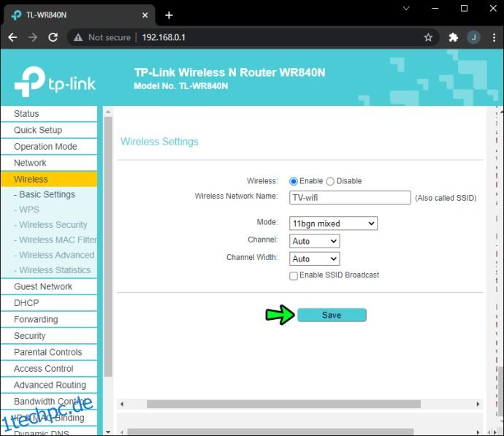Click horizontal scrollbar left arrow in settings
The width and height of the screenshot is (504, 436).
click(x=122, y=404)
